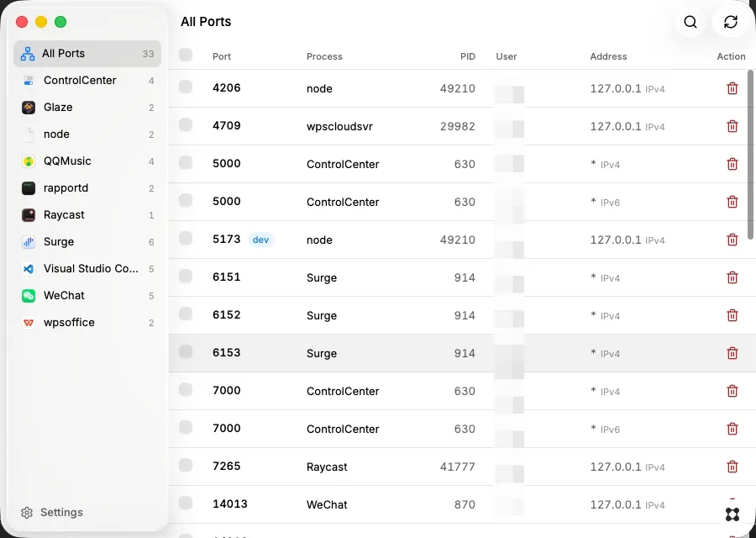Screen dimensions: 756x538
Task: Click PID 41777 for Raycast
Action: click(458, 467)
